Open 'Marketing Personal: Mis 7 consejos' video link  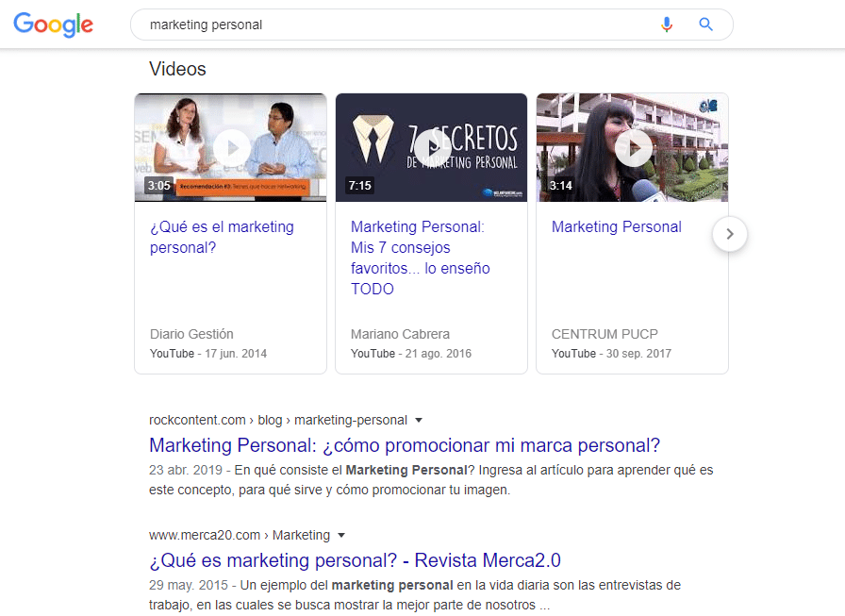coord(421,258)
